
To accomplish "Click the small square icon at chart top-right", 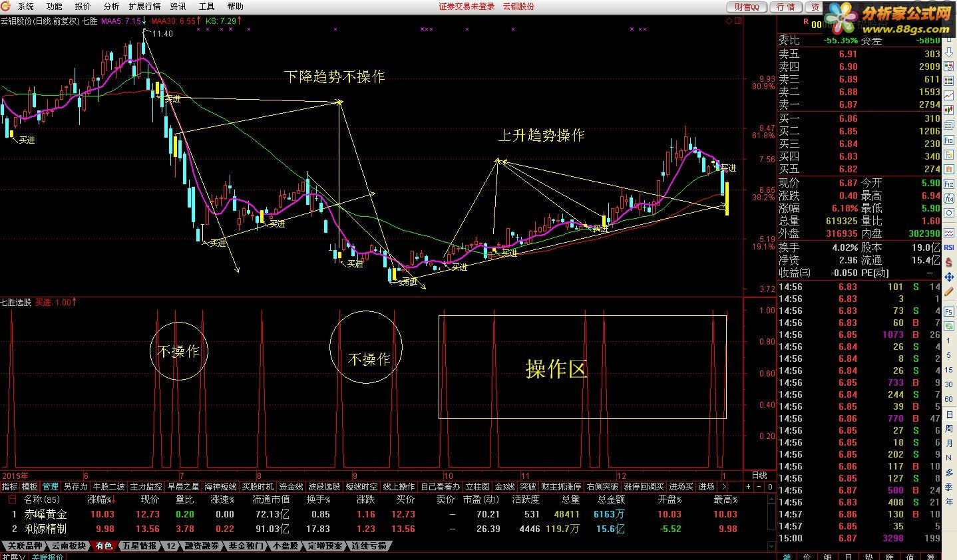I will pyautogui.click(x=737, y=21).
